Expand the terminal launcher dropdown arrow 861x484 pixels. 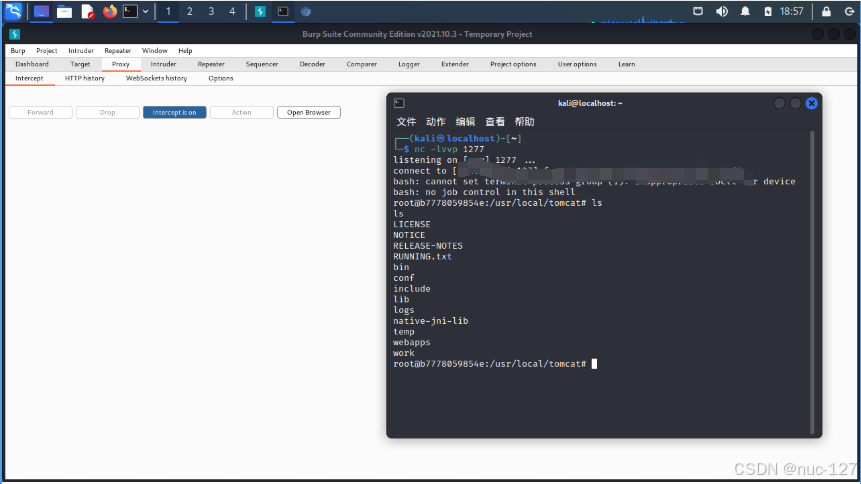[x=146, y=12]
